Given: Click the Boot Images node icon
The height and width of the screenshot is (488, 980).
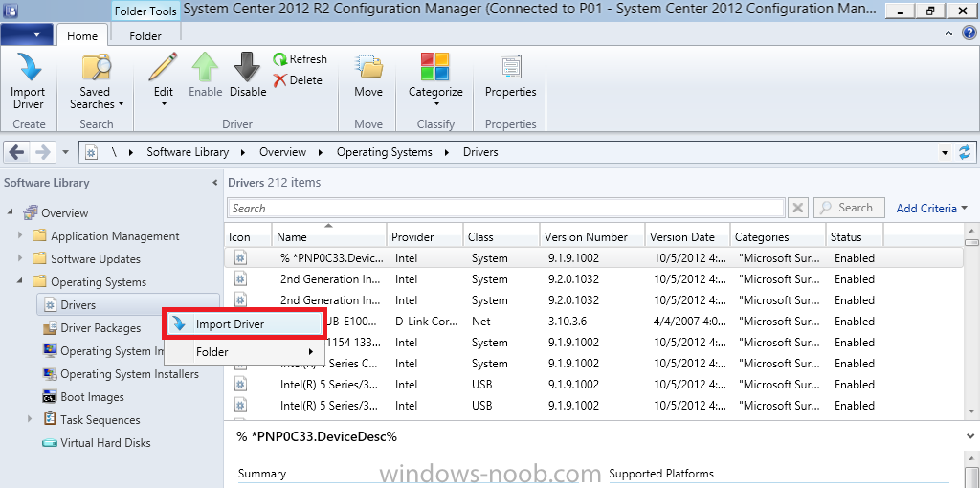Looking at the screenshot, I should click(50, 397).
